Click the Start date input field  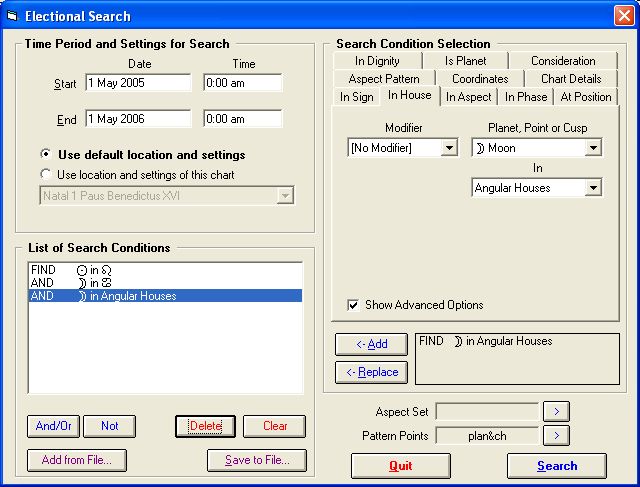click(x=138, y=83)
